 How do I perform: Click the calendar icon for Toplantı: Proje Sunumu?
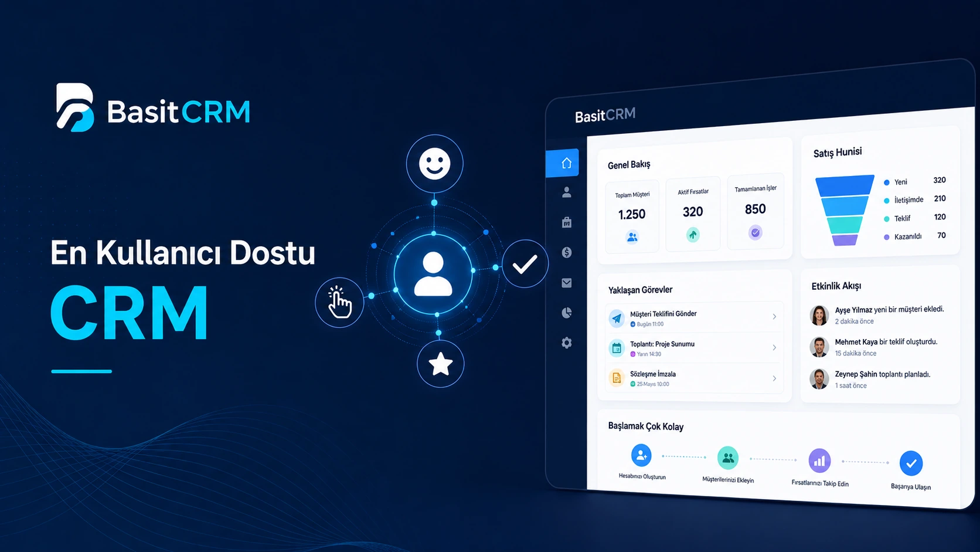617,348
